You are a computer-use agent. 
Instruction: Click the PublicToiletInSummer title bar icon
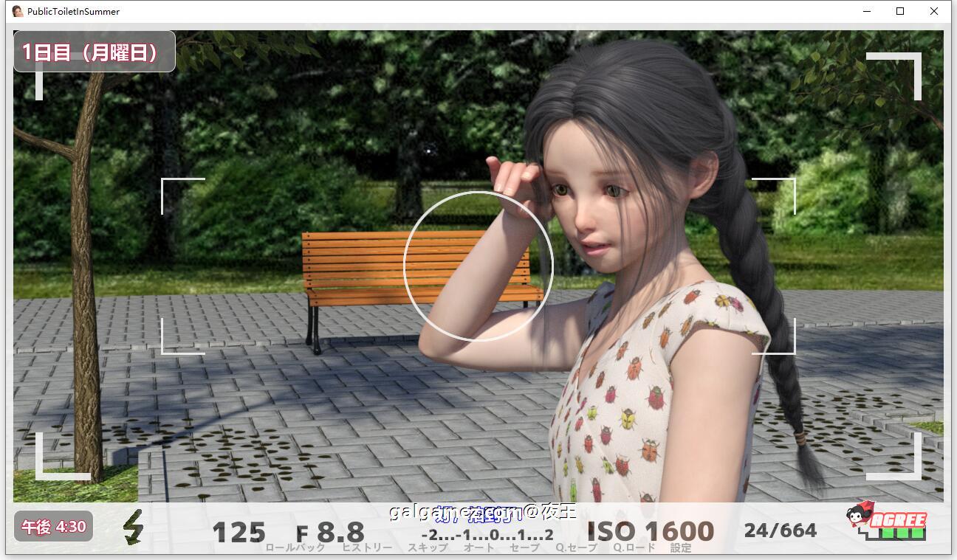click(x=16, y=11)
